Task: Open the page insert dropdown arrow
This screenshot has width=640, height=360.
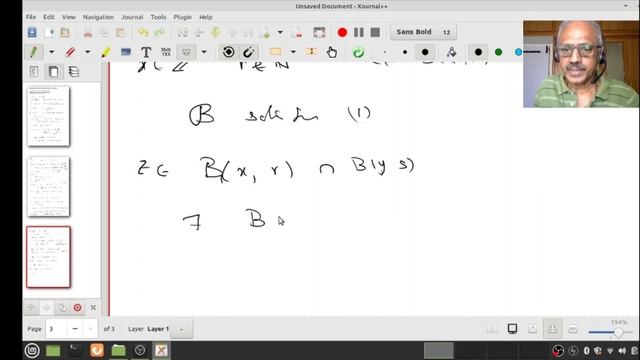Action: 280,32
